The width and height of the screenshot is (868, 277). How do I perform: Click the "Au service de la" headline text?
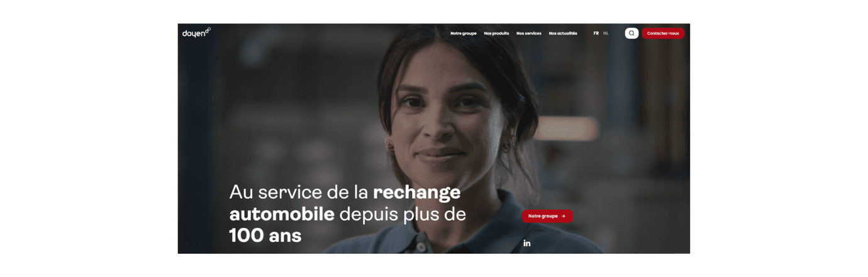[299, 192]
